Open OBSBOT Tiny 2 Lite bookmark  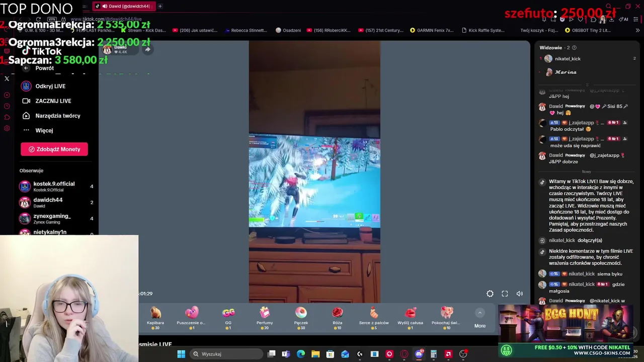pyautogui.click(x=588, y=30)
